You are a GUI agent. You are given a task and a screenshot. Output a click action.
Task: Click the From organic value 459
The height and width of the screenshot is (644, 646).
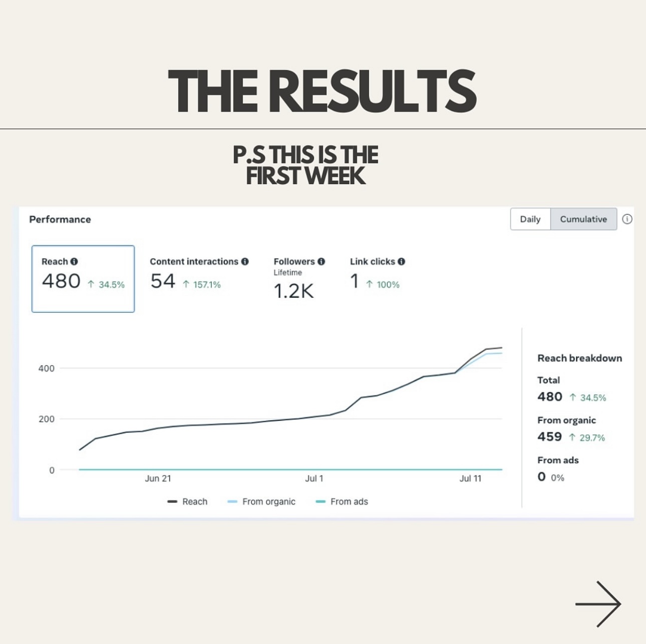[550, 437]
